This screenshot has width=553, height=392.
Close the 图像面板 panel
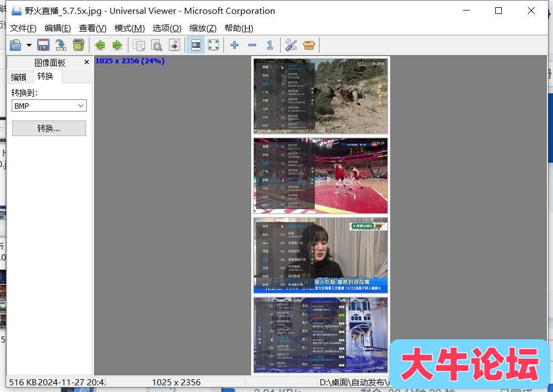(87, 62)
